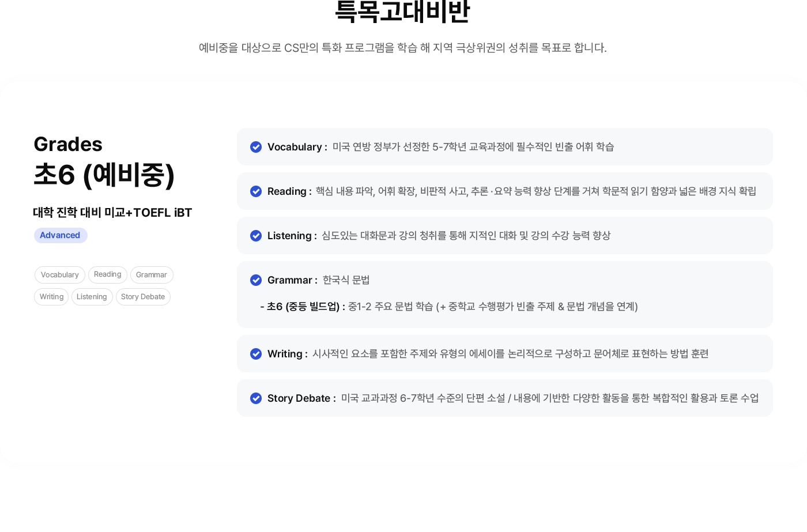
Task: Select the Grammar chip under Grades section
Action: pyautogui.click(x=152, y=275)
